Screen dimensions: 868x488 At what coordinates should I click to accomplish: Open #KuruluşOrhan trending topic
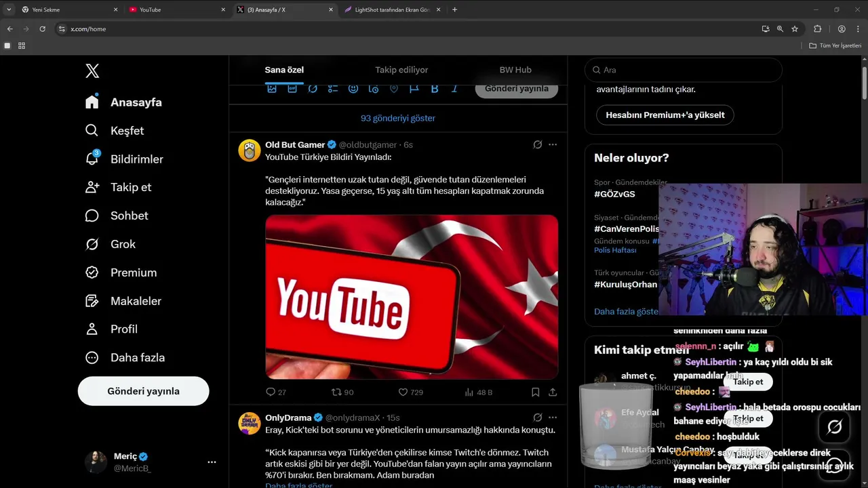(x=625, y=285)
